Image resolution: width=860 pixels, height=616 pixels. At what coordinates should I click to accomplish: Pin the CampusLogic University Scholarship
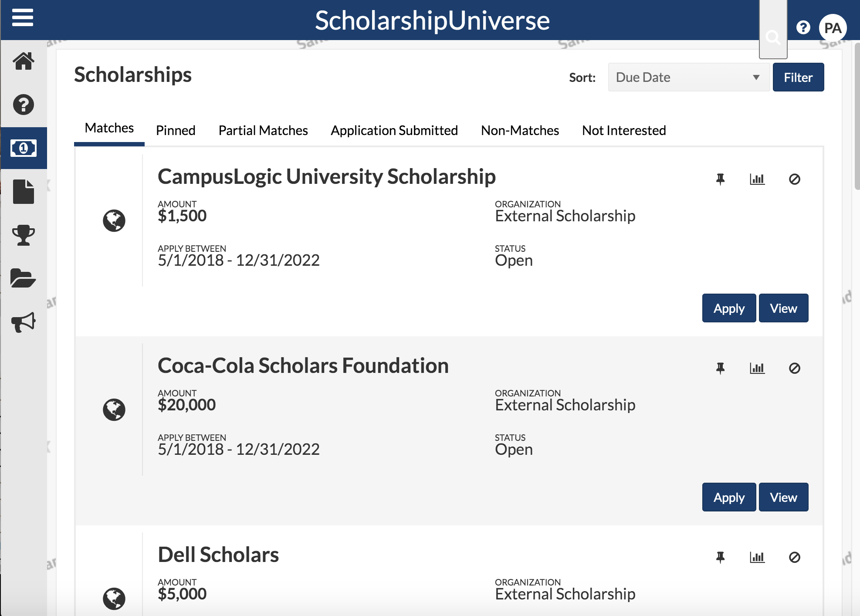720,178
